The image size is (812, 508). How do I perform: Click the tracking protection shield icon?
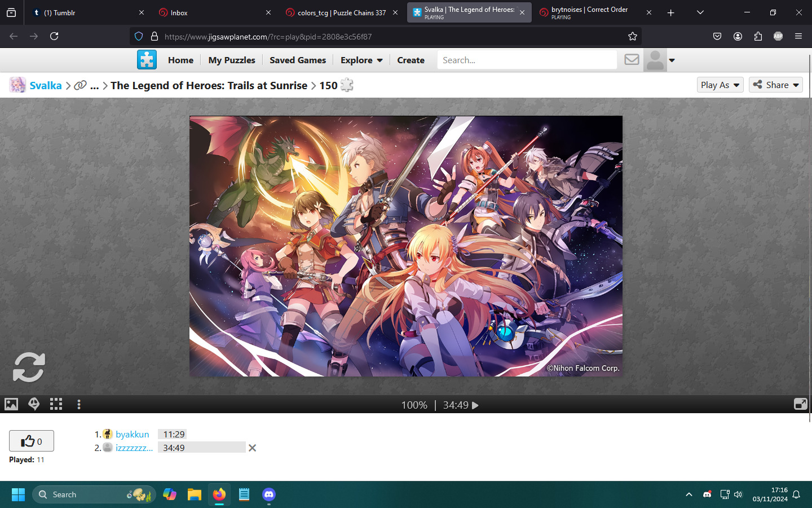tap(139, 36)
